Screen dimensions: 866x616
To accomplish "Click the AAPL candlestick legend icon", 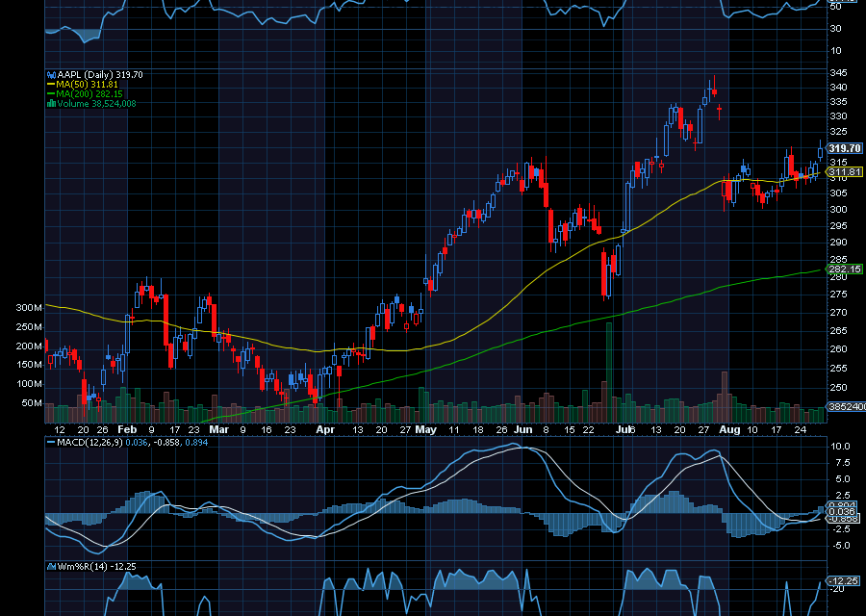I will click(x=51, y=74).
